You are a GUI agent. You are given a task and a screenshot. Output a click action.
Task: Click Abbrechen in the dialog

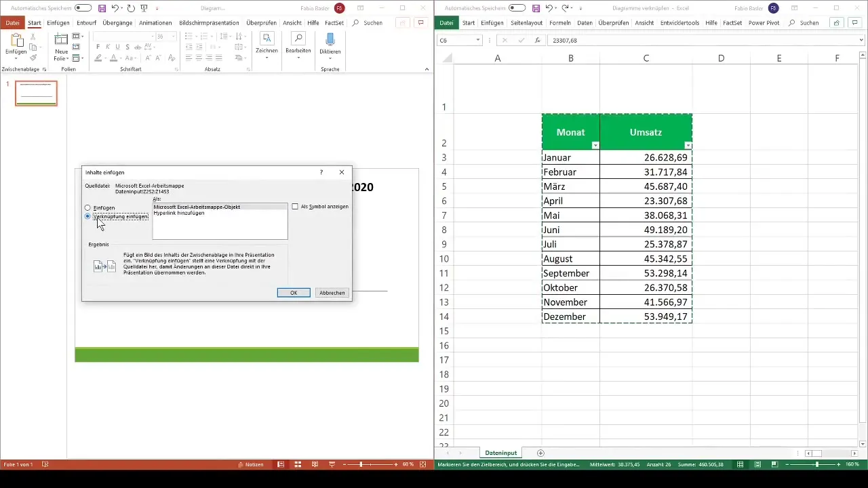[332, 293]
